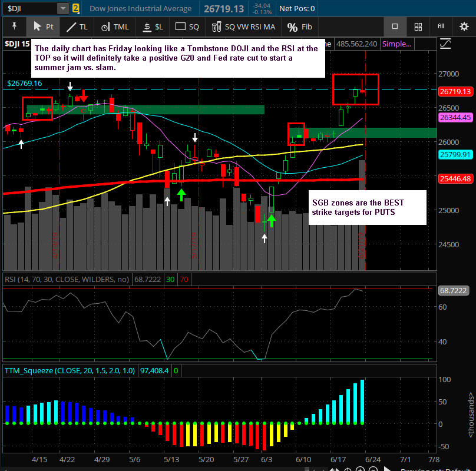Choose the $L price level tool
Image resolution: width=476 pixels, height=471 pixels.
coord(153,26)
